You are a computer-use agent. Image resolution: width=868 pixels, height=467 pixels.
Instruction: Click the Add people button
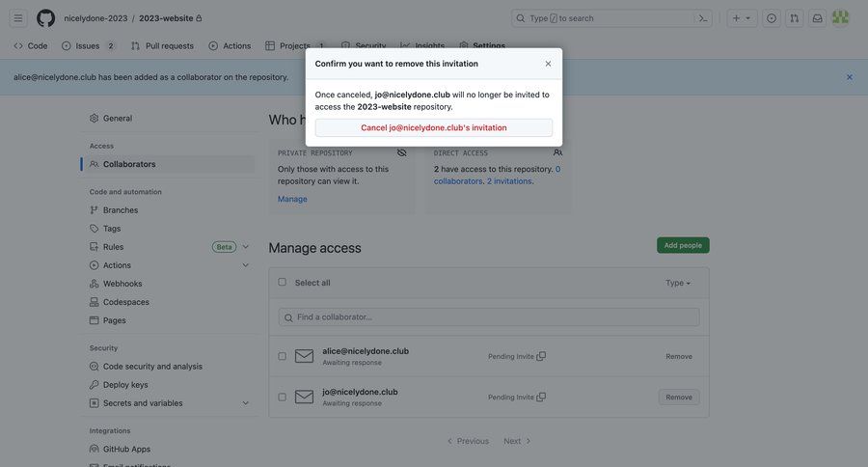[683, 245]
